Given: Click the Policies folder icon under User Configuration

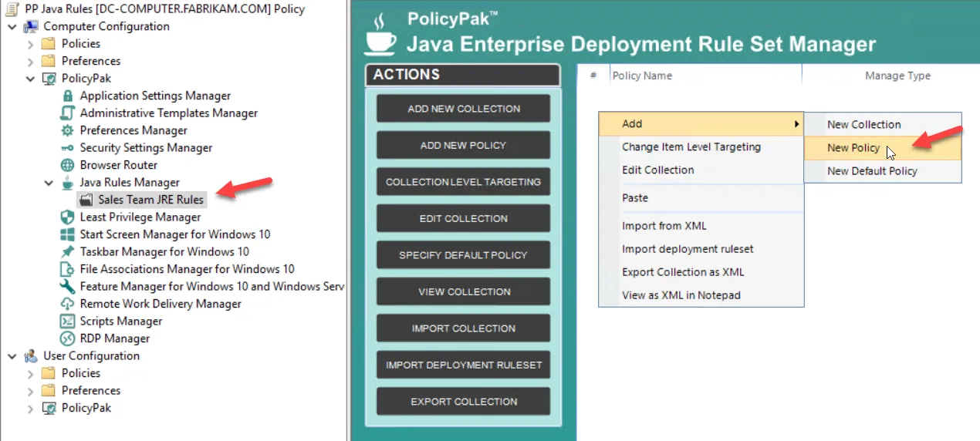Looking at the screenshot, I should (x=49, y=373).
